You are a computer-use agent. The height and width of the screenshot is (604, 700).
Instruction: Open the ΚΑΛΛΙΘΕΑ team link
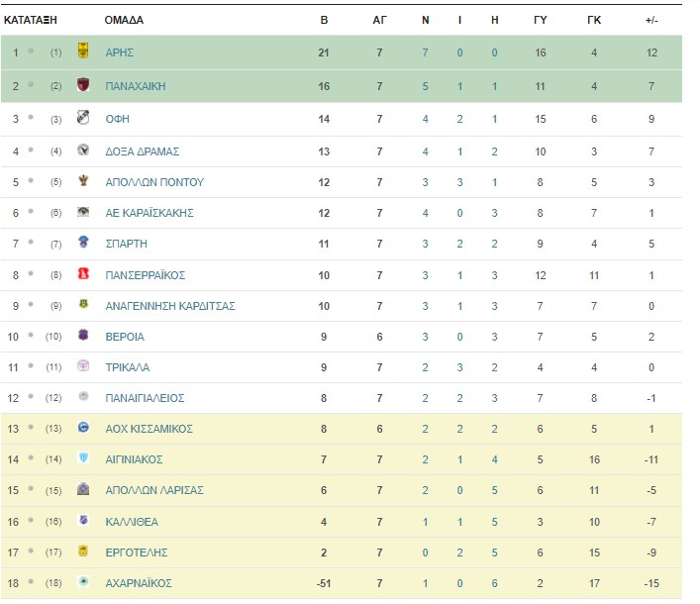click(x=132, y=522)
